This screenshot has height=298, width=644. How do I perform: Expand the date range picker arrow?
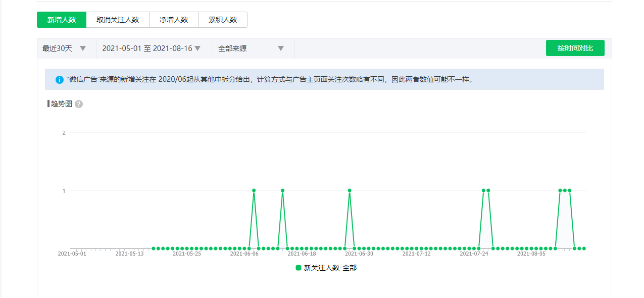click(x=197, y=48)
